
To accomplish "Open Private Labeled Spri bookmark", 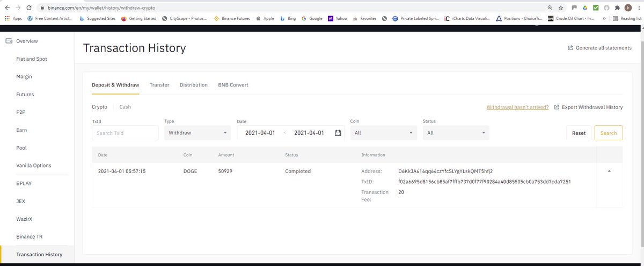I will pyautogui.click(x=416, y=18).
